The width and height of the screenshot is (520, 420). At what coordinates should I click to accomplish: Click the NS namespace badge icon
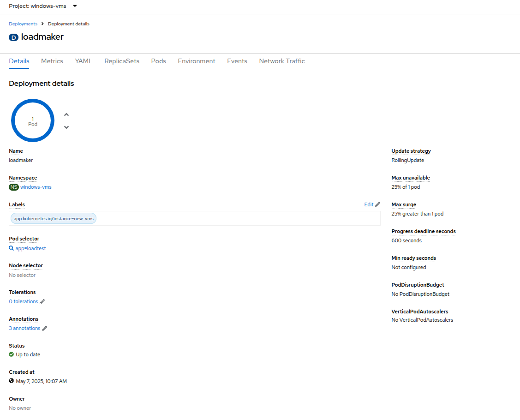pos(14,187)
